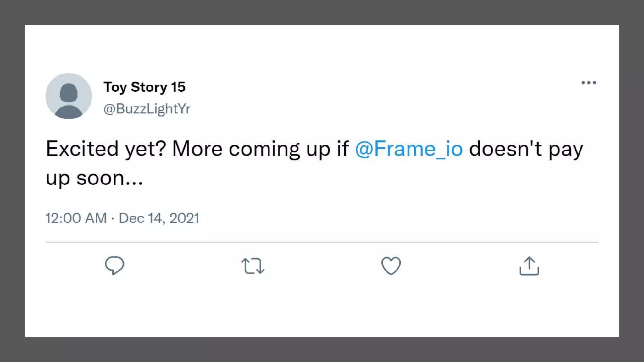This screenshot has height=362, width=644.
Task: Retweet this tweet using the arrows icon
Action: [253, 266]
